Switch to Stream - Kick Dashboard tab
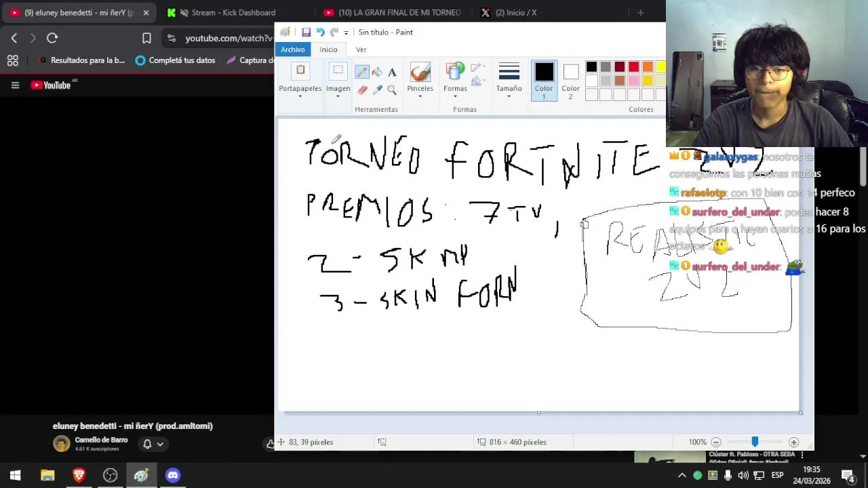 233,13
